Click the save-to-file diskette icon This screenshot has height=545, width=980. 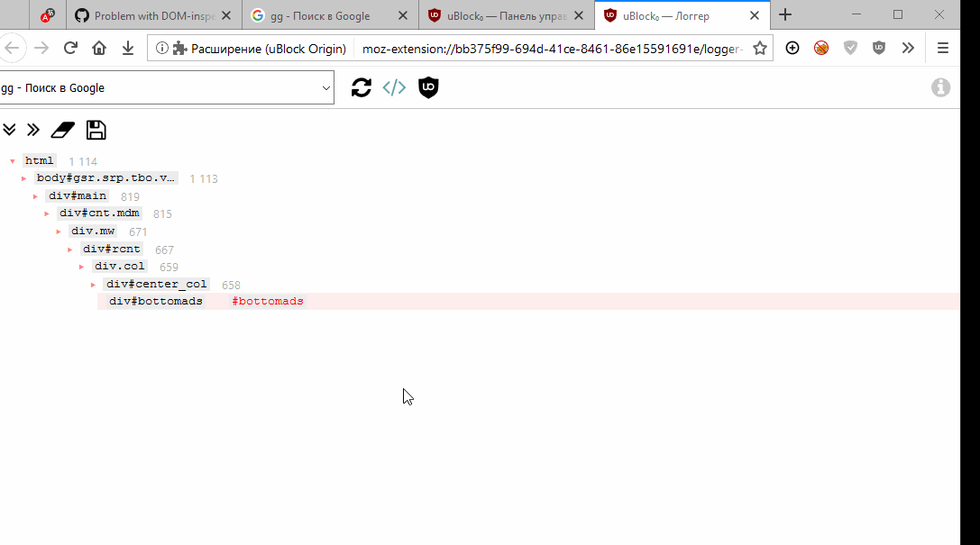96,130
